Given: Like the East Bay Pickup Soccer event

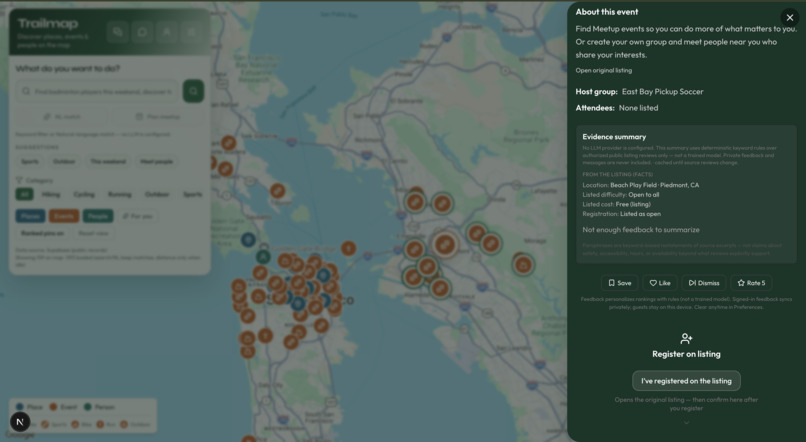Looking at the screenshot, I should (660, 283).
